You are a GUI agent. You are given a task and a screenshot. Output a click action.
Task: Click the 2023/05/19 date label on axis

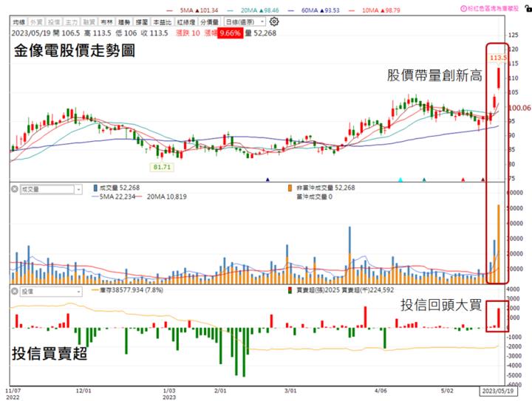pyautogui.click(x=498, y=391)
